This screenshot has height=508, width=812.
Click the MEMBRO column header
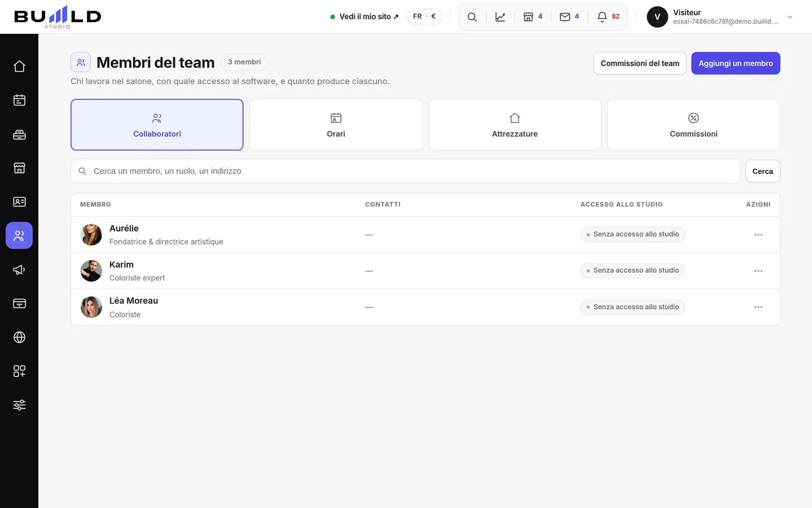coord(95,204)
